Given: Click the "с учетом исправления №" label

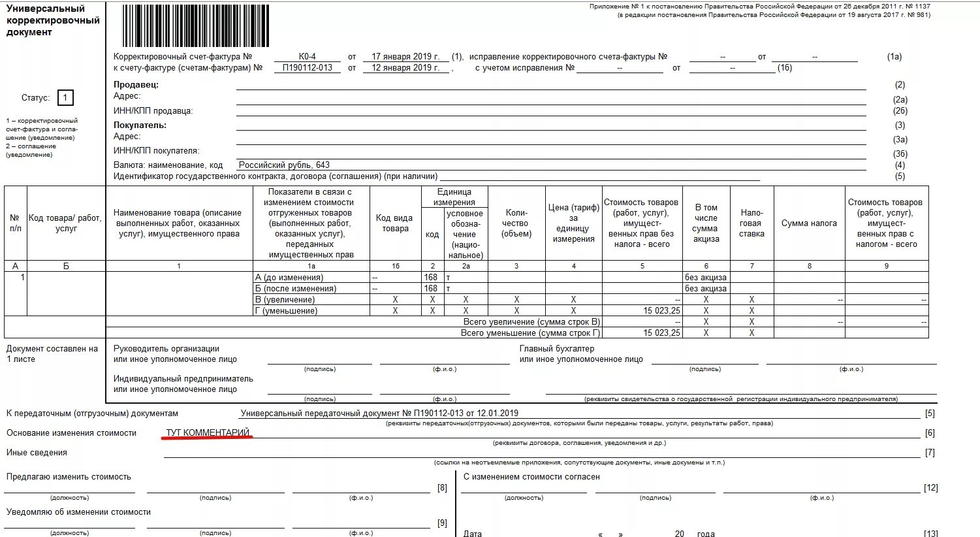Looking at the screenshot, I should point(524,67).
